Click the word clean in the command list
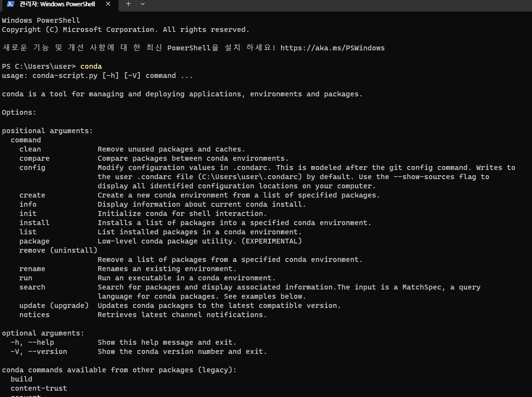 30,149
